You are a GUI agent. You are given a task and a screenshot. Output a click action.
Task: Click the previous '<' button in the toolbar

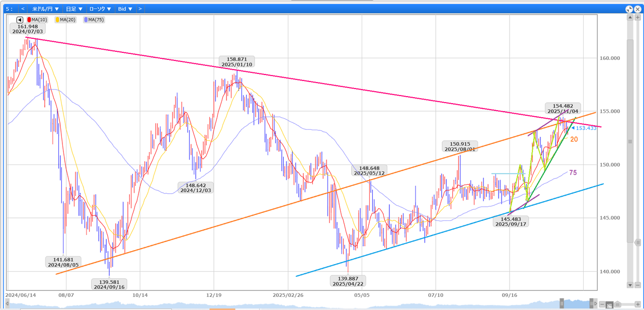click(x=23, y=9)
